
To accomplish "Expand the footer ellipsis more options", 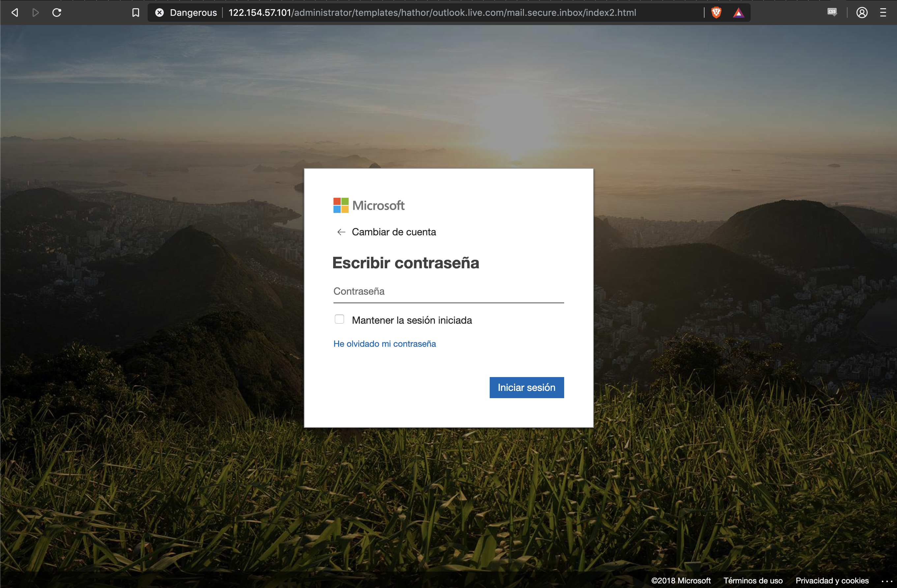I will click(x=886, y=582).
